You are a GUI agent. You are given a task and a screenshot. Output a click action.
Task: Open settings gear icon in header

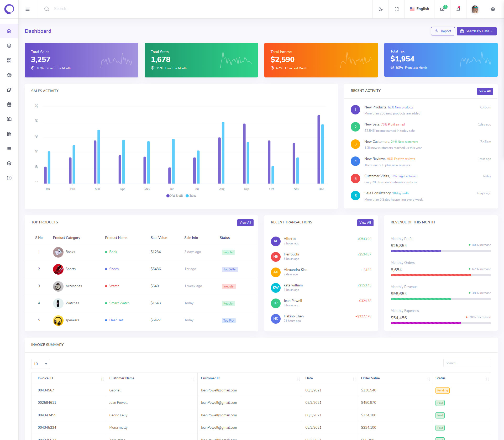[x=493, y=9]
